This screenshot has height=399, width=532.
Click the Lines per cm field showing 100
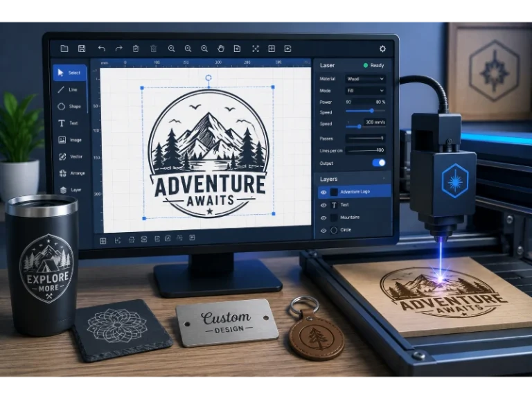[366, 150]
